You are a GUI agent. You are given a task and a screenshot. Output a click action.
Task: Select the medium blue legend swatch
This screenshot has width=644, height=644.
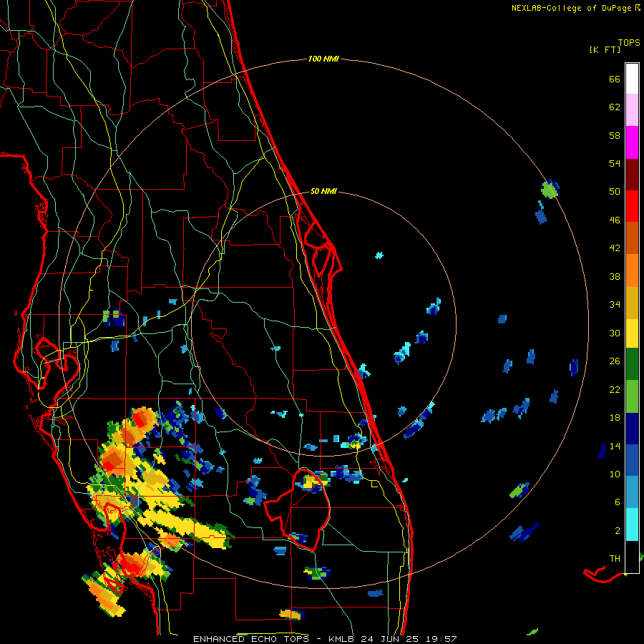coord(632,460)
